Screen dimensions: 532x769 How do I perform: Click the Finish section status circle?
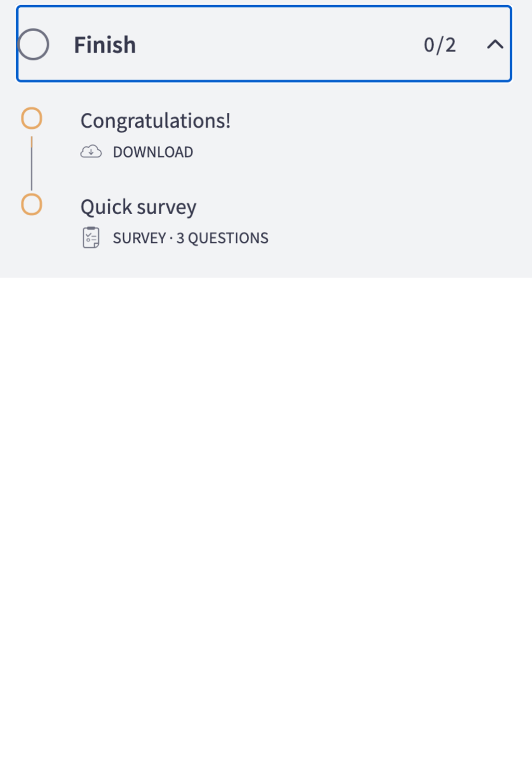[x=33, y=45]
